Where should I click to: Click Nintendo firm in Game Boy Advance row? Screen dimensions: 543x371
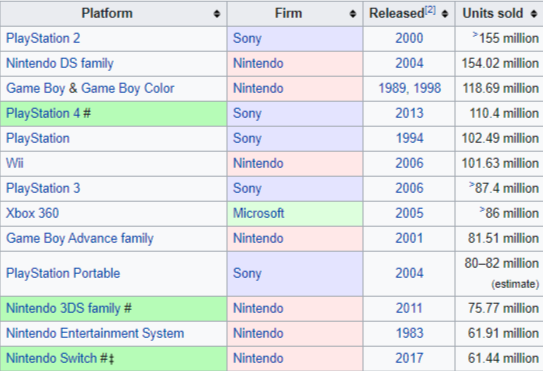[x=258, y=238]
